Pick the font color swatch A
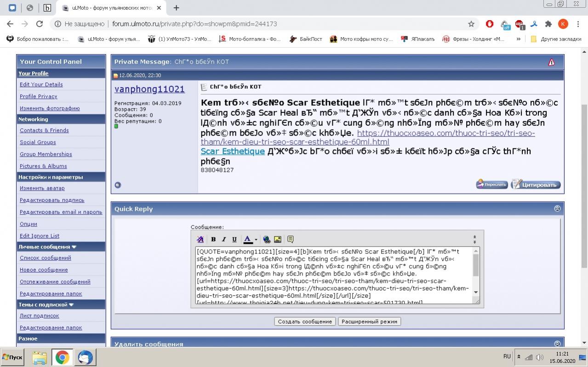Viewport: 588px width, 367px height. click(247, 239)
